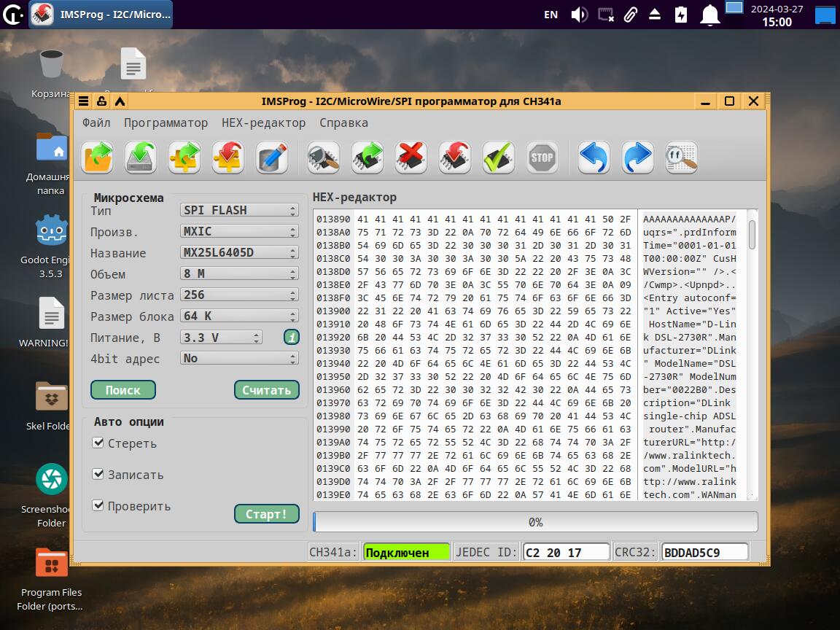The image size is (840, 630).
Task: Click the green Подключен status field
Action: tap(407, 552)
